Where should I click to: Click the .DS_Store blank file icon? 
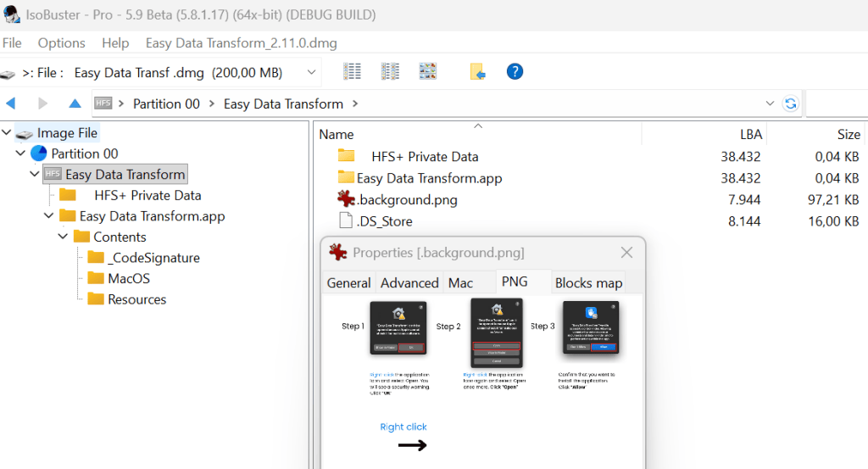[346, 221]
